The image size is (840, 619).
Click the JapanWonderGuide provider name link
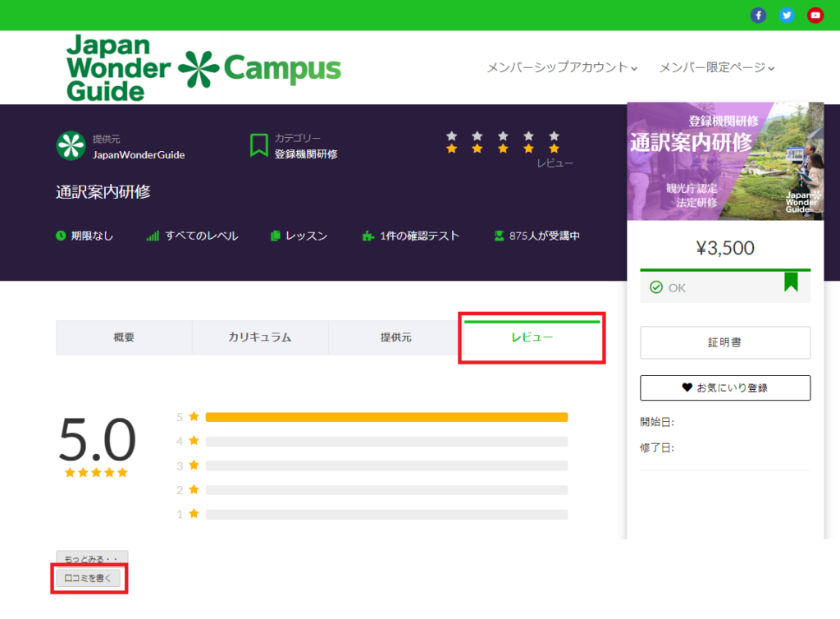[x=139, y=154]
